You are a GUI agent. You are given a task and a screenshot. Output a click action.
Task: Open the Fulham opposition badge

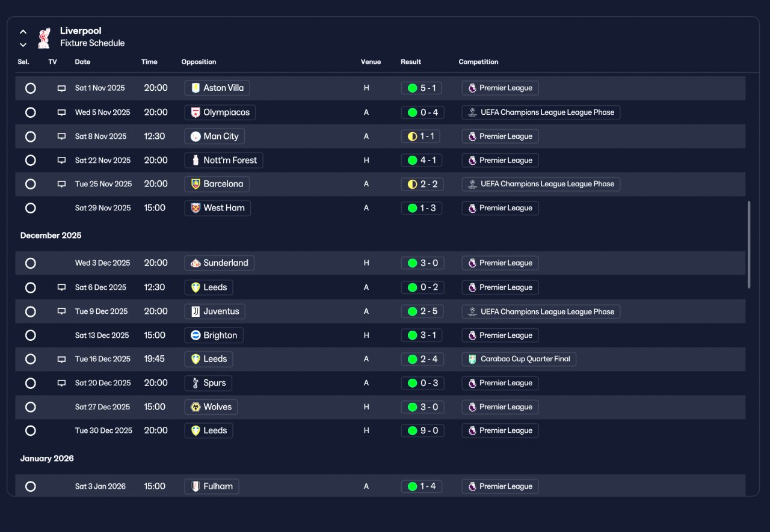pyautogui.click(x=212, y=486)
